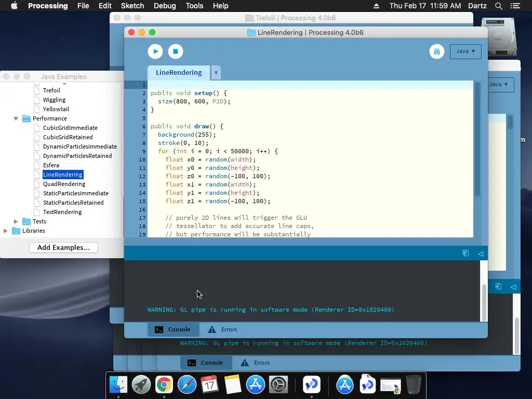The image size is (532, 399).
Task: Open Google Chrome from the Dock
Action: [x=164, y=385]
